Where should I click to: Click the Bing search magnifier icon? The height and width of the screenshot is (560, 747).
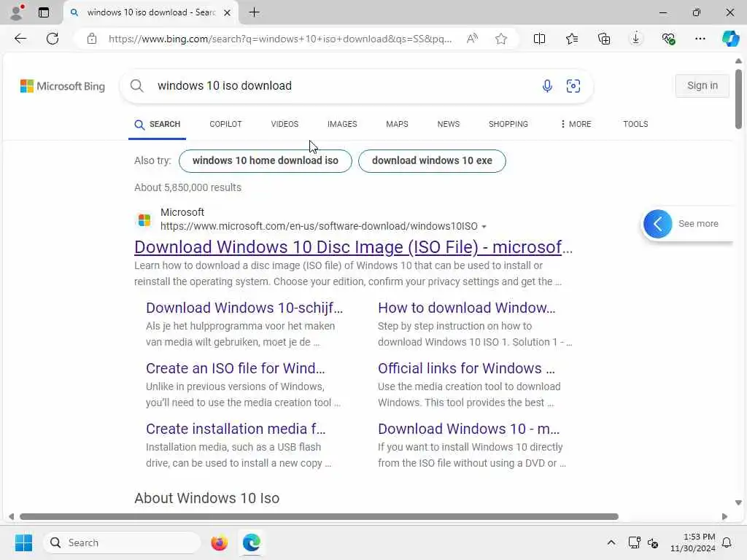pos(136,86)
